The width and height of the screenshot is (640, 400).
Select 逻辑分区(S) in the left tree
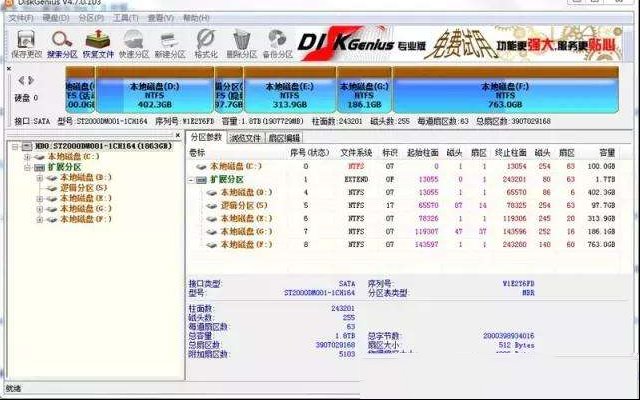click(x=84, y=188)
